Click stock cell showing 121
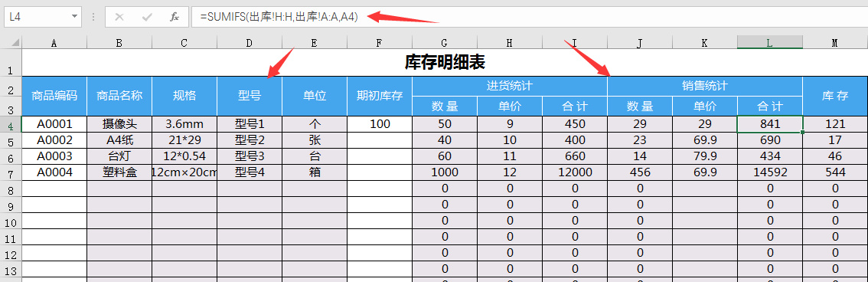The image size is (868, 282). click(835, 124)
